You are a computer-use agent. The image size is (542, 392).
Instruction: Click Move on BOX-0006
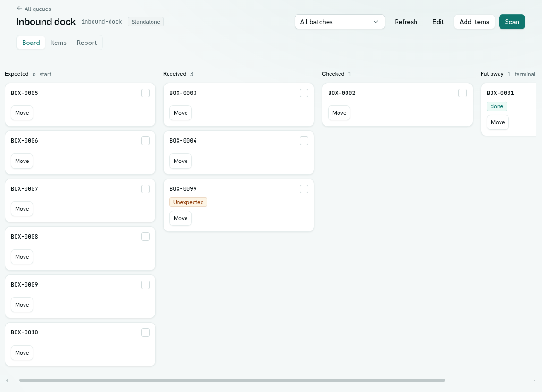tap(22, 161)
